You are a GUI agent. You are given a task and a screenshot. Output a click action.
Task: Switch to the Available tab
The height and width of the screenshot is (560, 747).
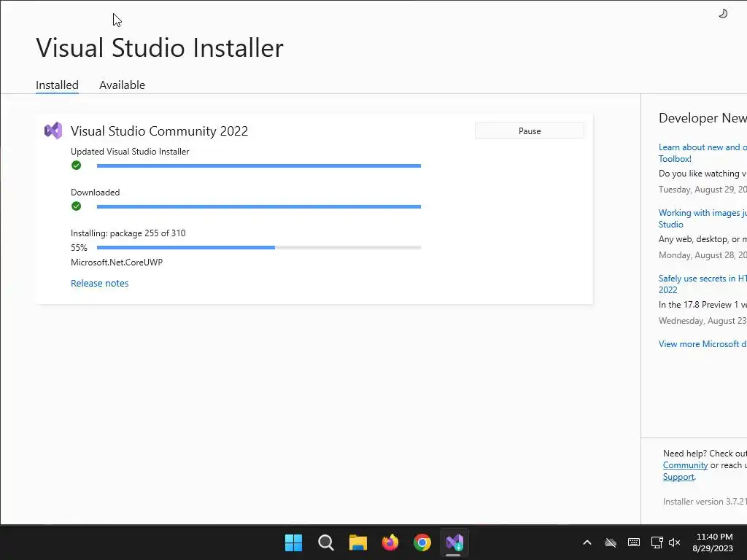122,85
